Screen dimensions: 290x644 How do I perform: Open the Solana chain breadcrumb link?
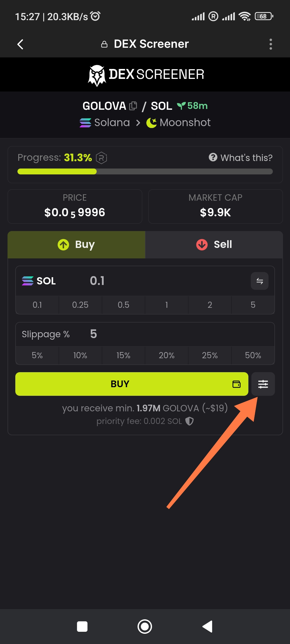pyautogui.click(x=105, y=123)
